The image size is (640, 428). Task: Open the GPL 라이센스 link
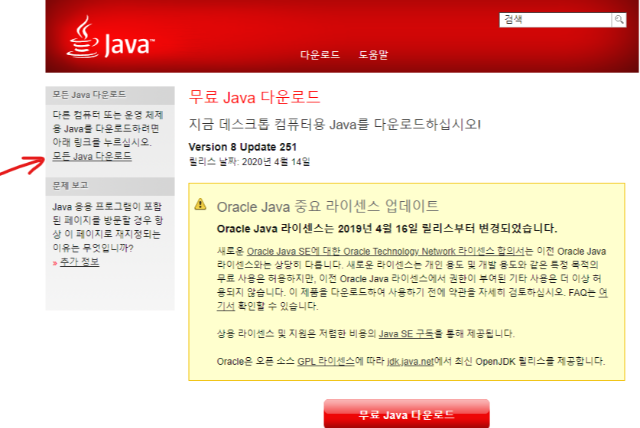[x=326, y=361]
